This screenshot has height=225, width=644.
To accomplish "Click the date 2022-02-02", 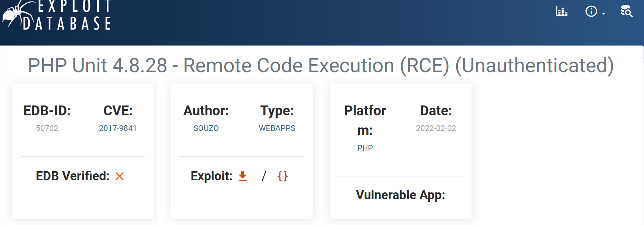I will point(436,128).
